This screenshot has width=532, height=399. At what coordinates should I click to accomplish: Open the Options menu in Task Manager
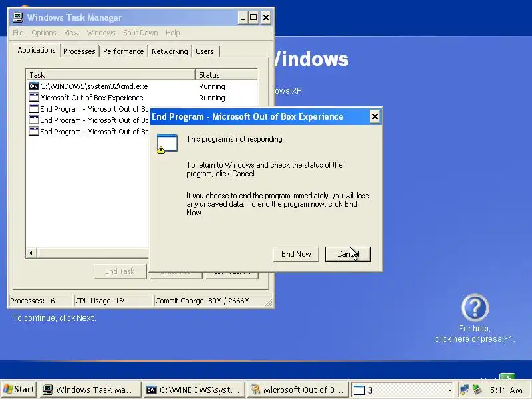(x=44, y=33)
